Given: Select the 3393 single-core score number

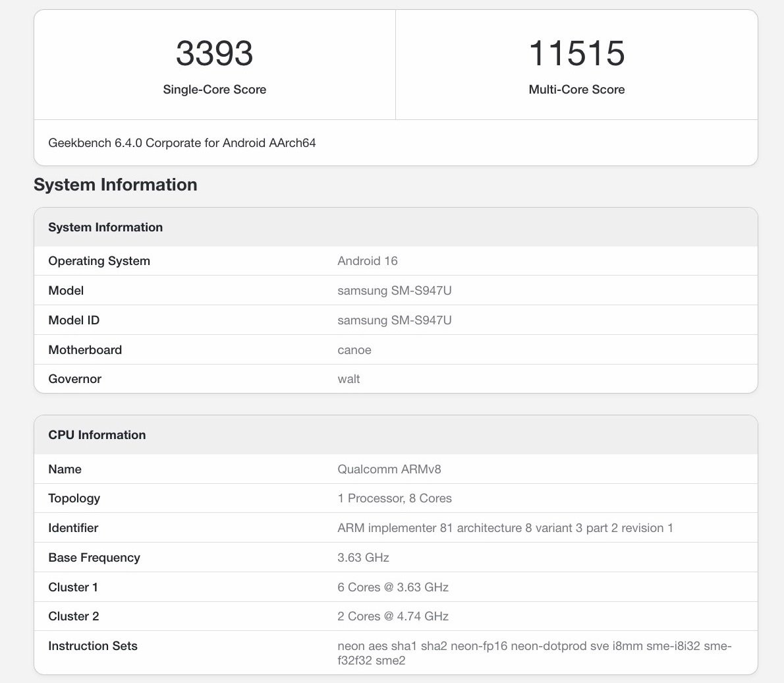Looking at the screenshot, I should [x=215, y=53].
